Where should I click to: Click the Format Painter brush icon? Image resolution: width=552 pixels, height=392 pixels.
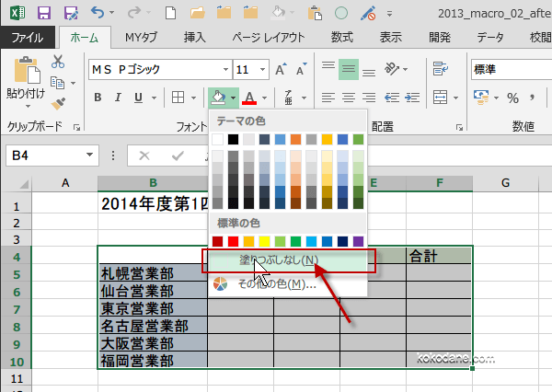[x=58, y=103]
